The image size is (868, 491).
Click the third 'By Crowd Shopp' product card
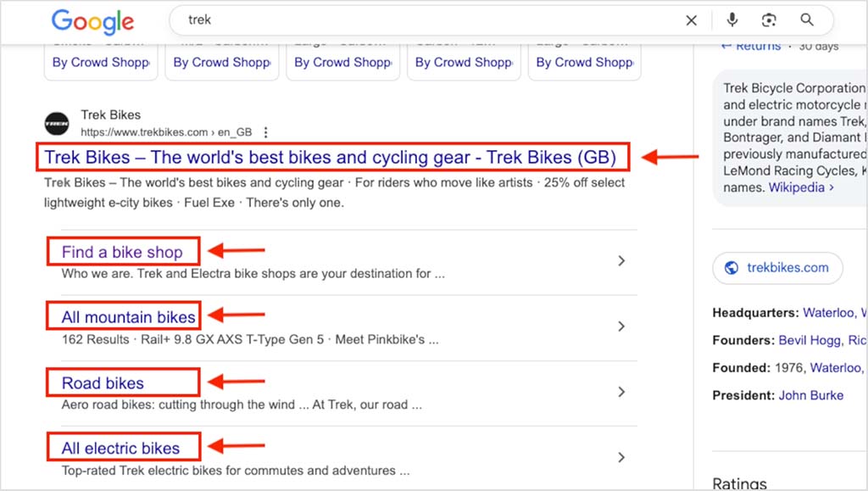(x=343, y=63)
